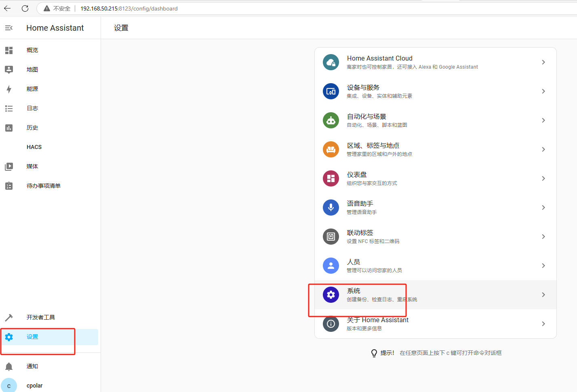The image size is (577, 392).
Task: Click the chevron for 仪表盘
Action: tap(543, 178)
